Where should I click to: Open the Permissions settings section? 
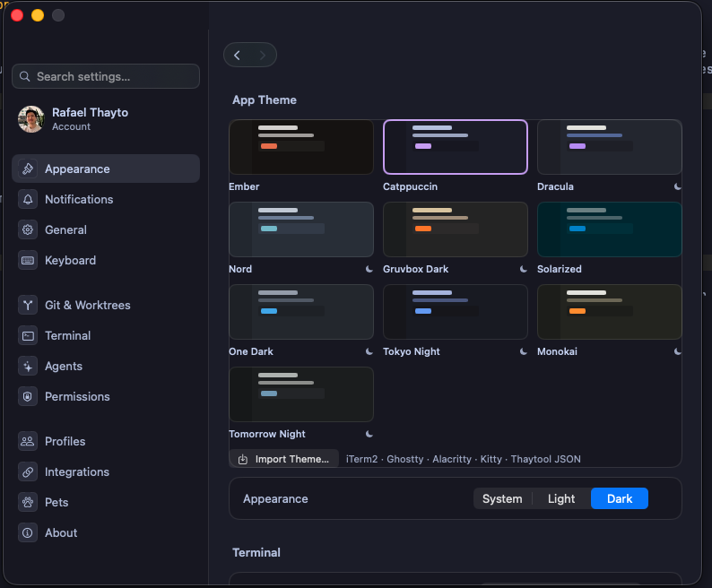(106, 396)
